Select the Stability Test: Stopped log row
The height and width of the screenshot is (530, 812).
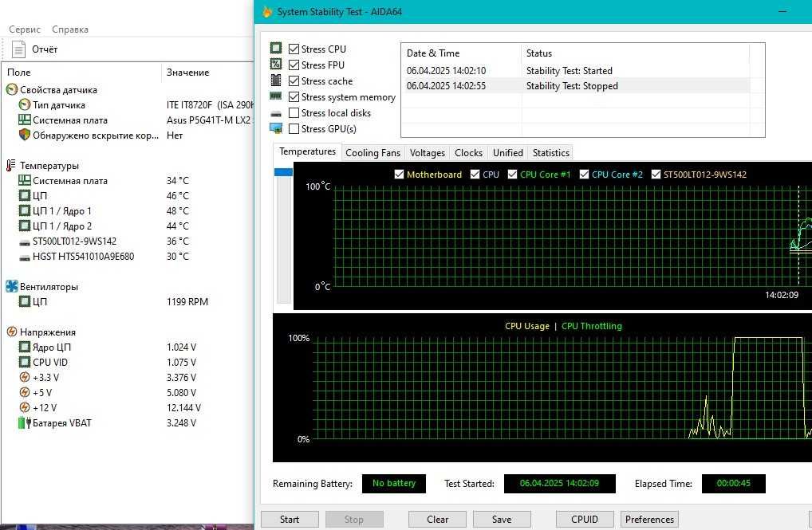(575, 86)
